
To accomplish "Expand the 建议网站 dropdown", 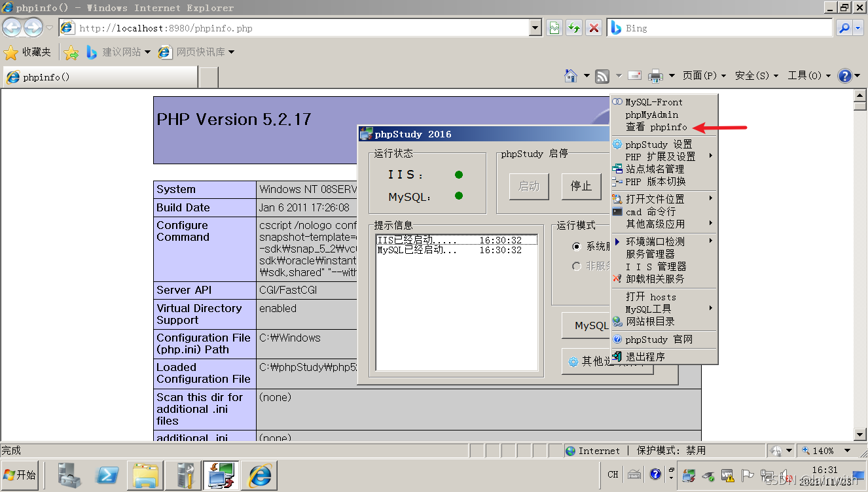I will click(147, 52).
